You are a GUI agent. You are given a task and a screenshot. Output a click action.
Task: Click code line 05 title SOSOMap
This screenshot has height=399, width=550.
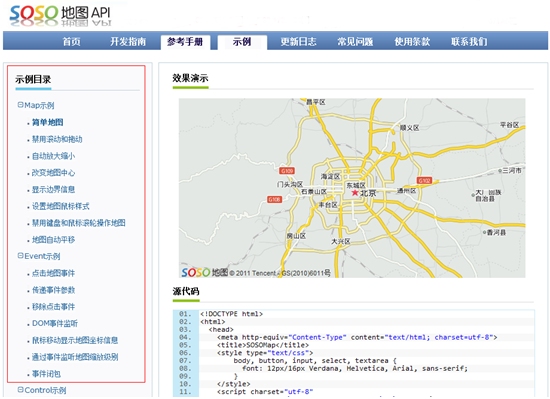263,345
